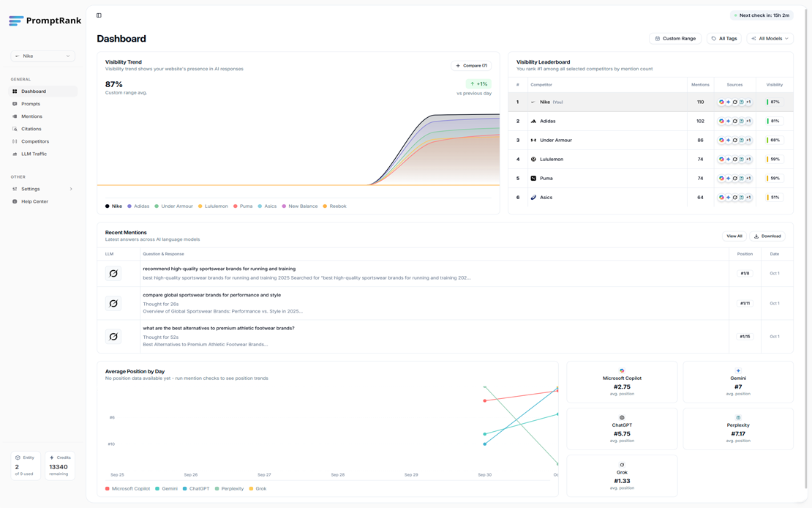Click the Microsoft Copilot icon card
Image resolution: width=812 pixels, height=508 pixels.
click(622, 371)
